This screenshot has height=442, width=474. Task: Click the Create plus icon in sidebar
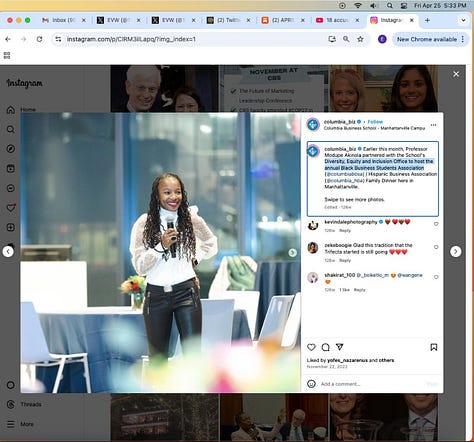coord(11,227)
